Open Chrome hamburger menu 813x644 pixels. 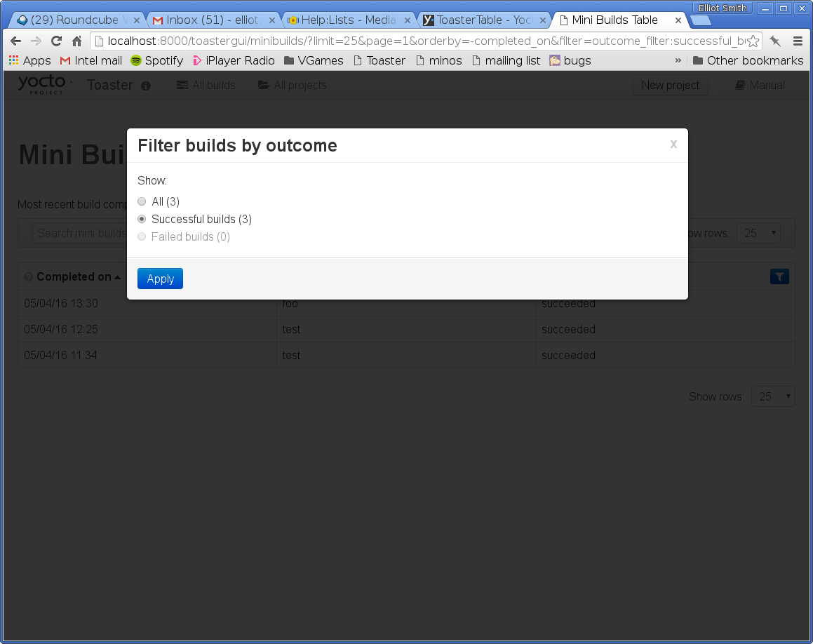tap(798, 41)
